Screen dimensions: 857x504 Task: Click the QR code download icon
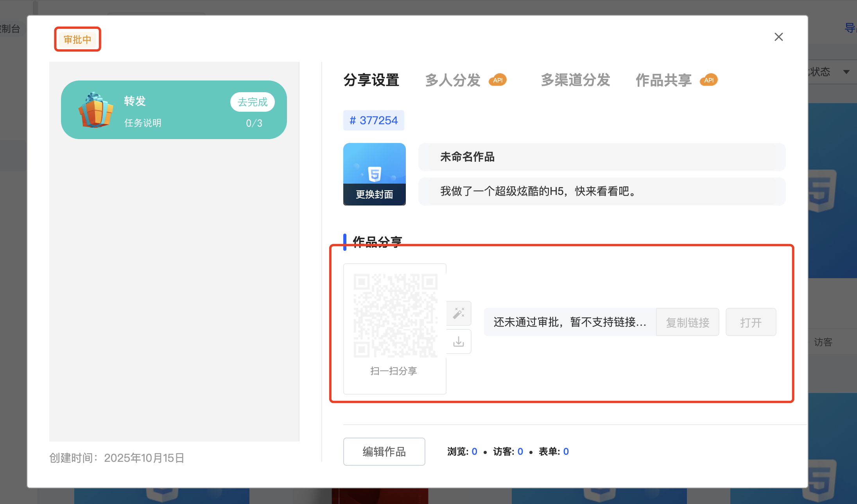pyautogui.click(x=459, y=342)
